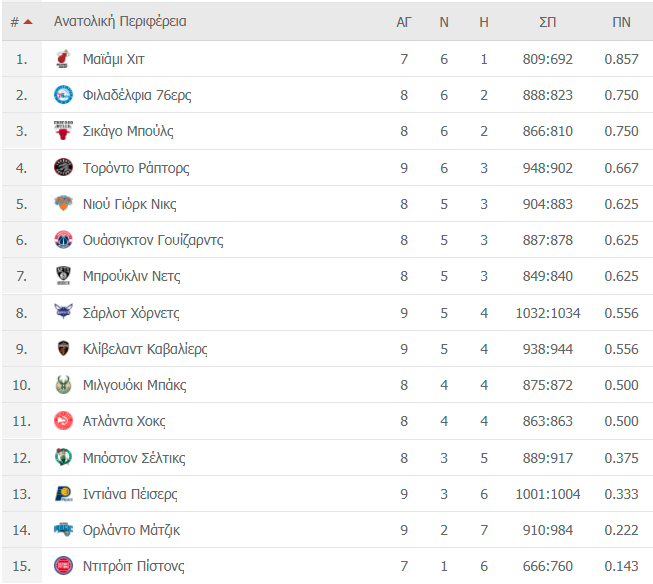Click the Chicago Bulls logo icon

63,131
